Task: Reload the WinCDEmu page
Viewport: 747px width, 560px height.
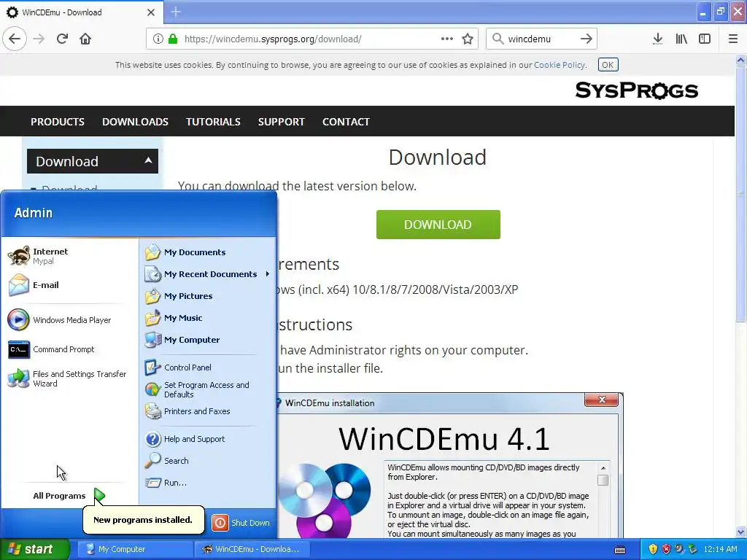Action: [x=62, y=39]
